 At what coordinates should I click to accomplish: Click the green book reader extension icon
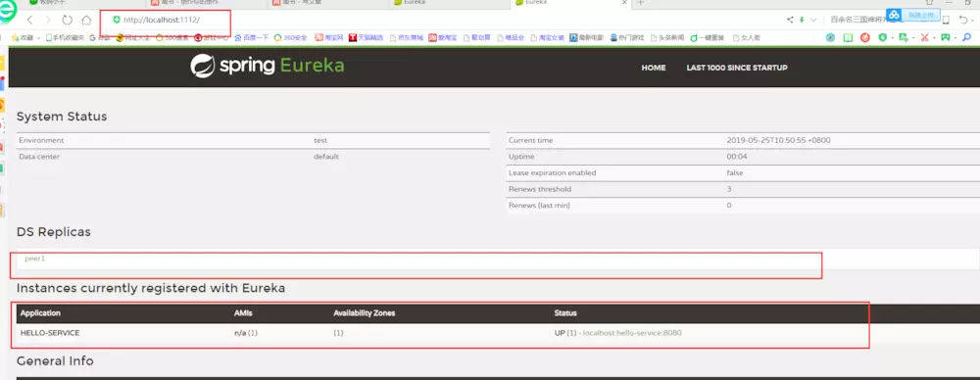point(848,37)
